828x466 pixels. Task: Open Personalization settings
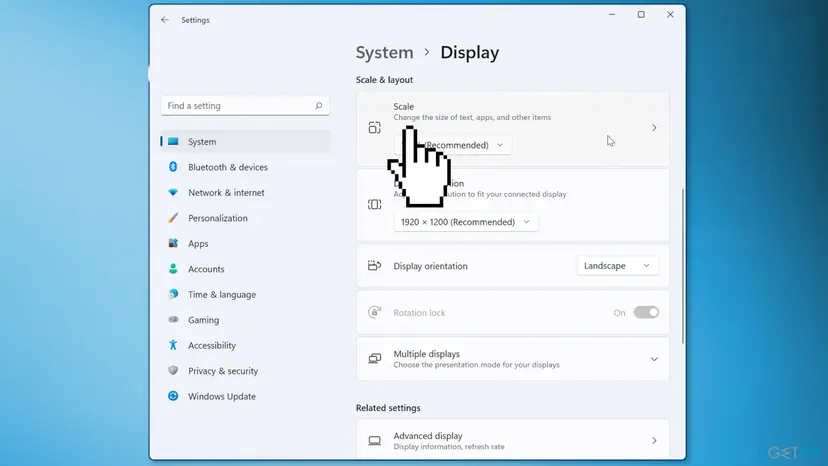tap(245, 218)
